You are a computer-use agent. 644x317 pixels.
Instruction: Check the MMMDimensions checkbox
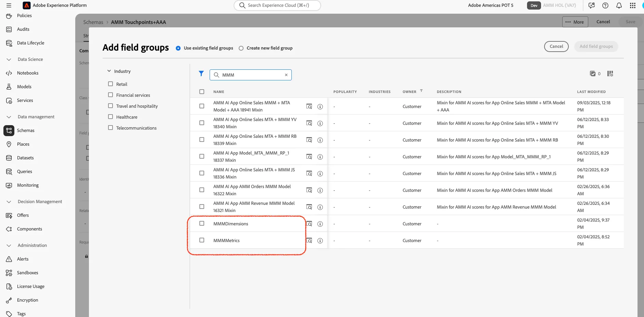202,223
